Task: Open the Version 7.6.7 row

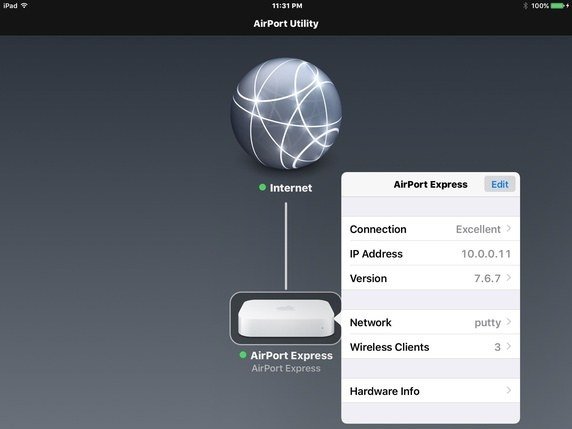Action: 430,278
